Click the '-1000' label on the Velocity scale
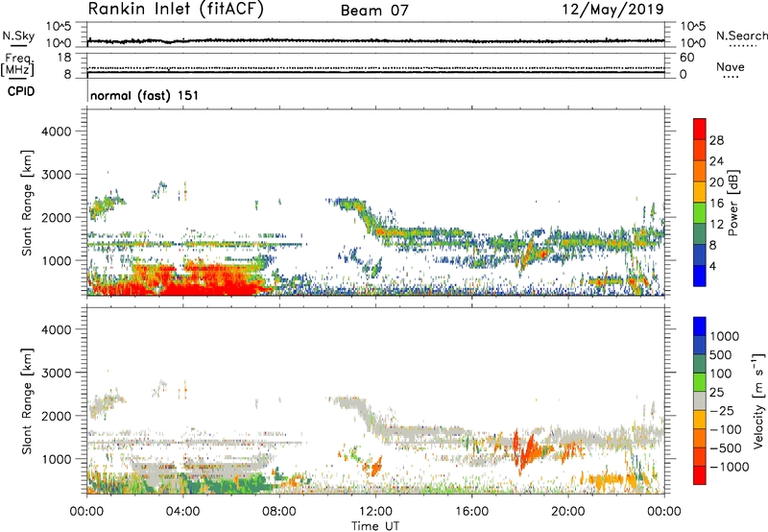The image size is (768, 532). tap(729, 467)
